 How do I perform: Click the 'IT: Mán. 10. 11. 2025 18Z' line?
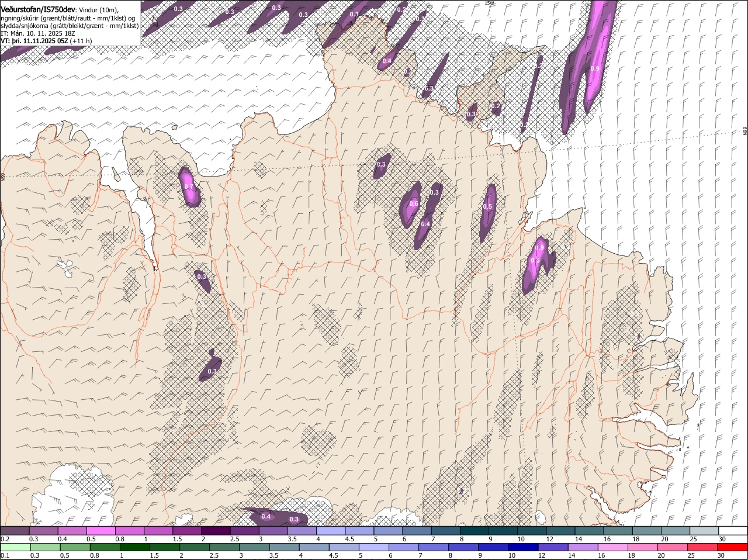click(x=39, y=33)
